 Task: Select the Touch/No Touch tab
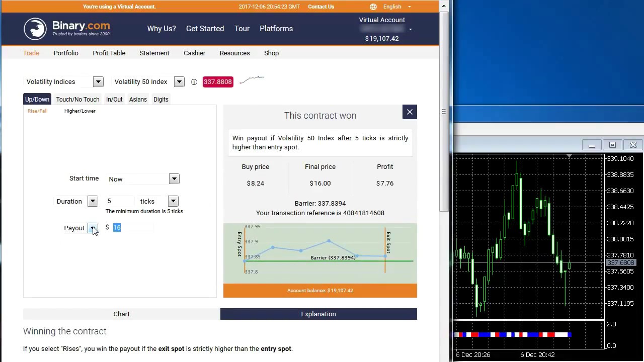pos(77,100)
